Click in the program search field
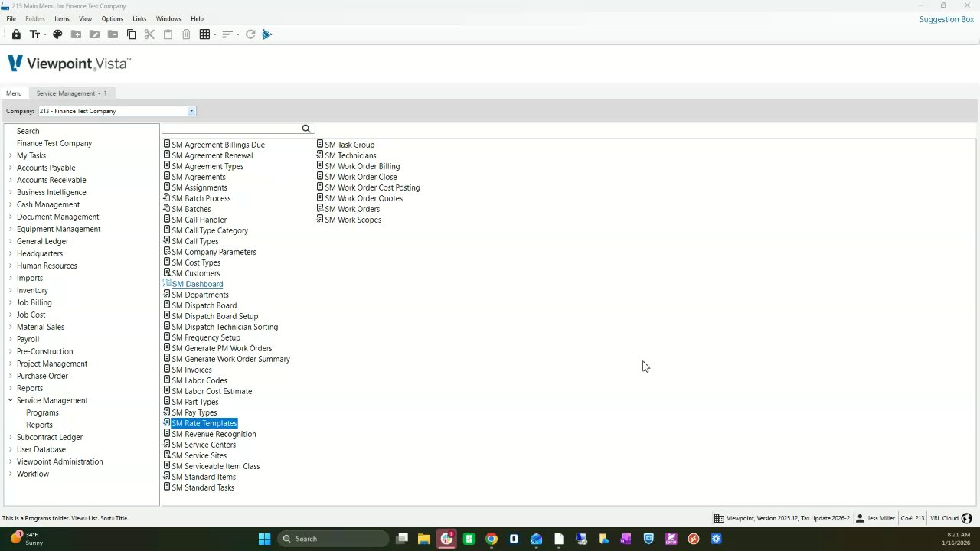 (x=231, y=129)
